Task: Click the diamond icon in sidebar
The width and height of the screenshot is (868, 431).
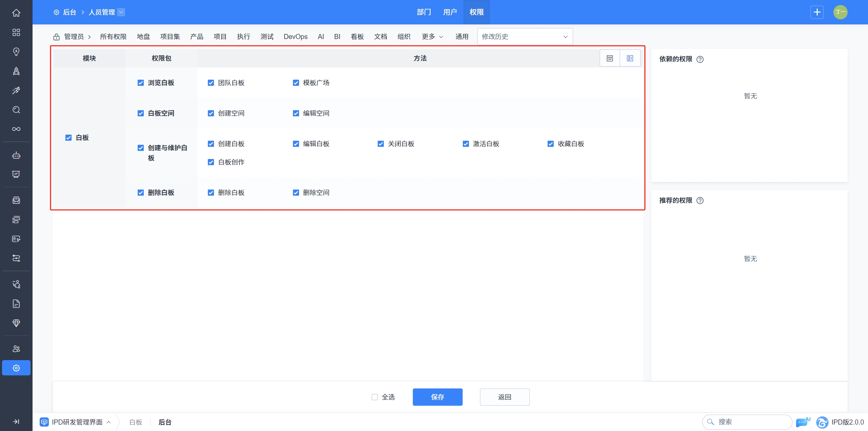Action: (16, 323)
